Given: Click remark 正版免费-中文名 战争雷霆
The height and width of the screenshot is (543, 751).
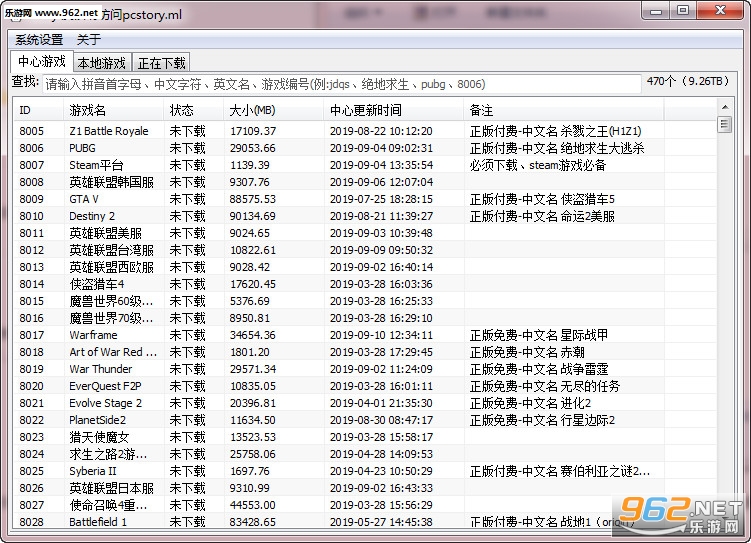Looking at the screenshot, I should [x=539, y=369].
